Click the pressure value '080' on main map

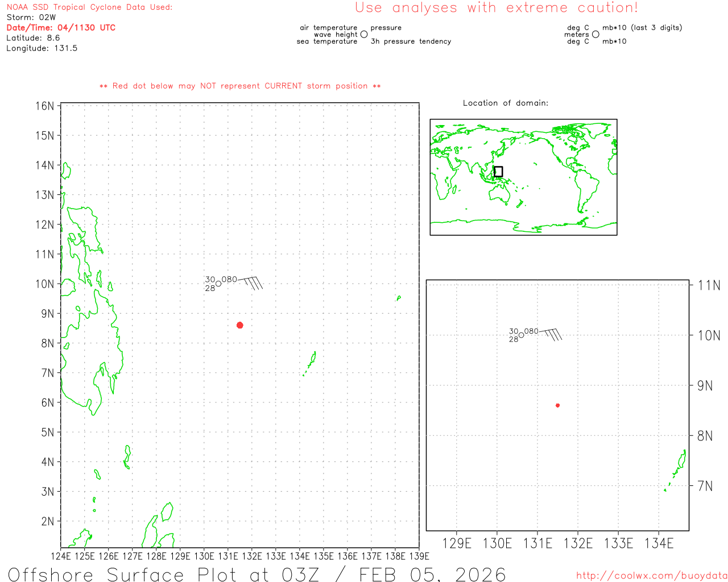click(229, 280)
